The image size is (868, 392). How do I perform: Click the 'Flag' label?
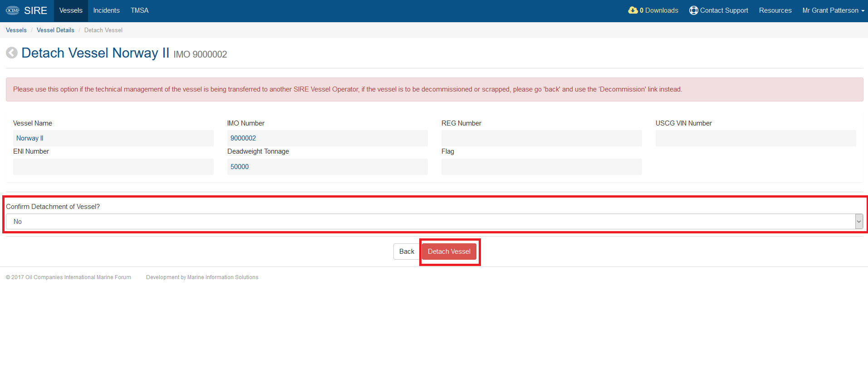point(448,151)
